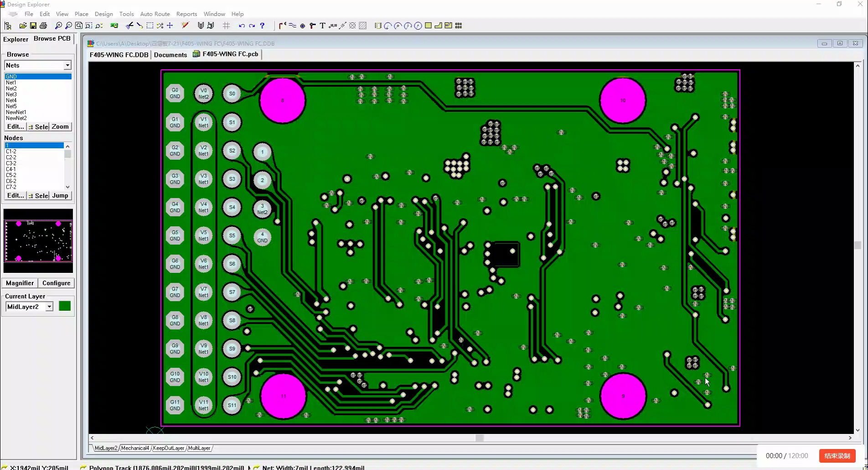Select the Place Coordinate tool
Image resolution: width=868 pixels, height=470 pixels.
click(332, 26)
